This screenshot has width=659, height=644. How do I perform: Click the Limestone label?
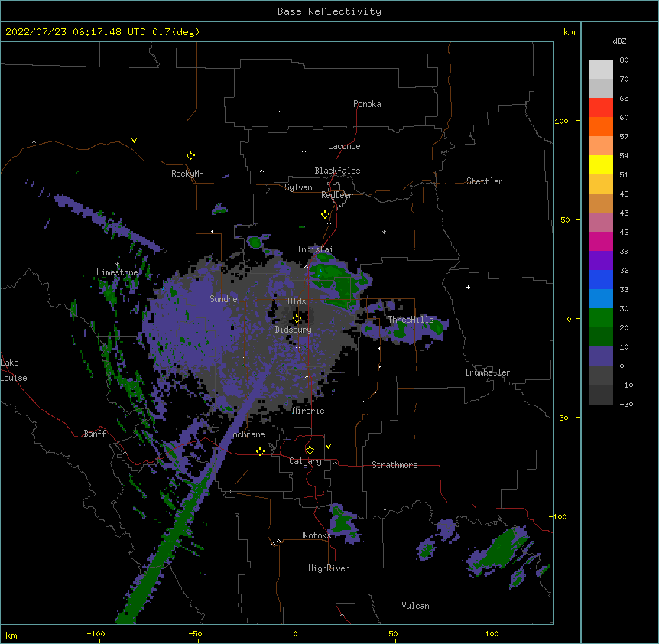[117, 272]
